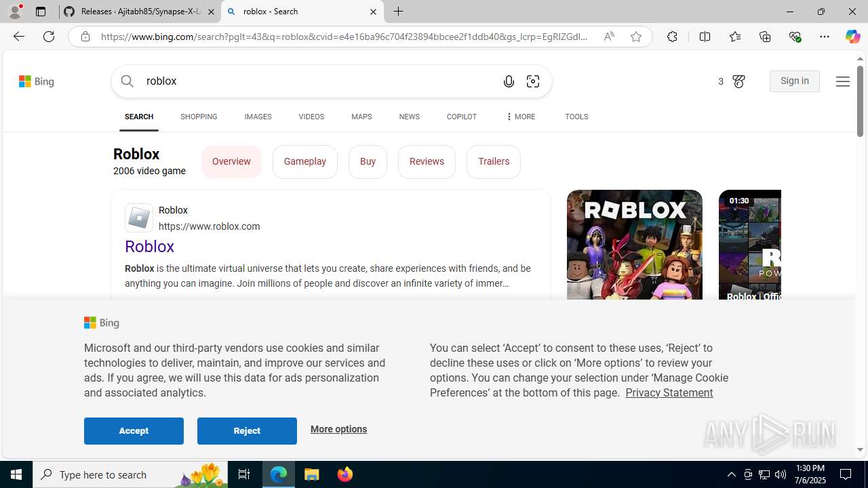Click the search magnifier icon
Viewport: 868px width, 488px height.
coord(127,81)
